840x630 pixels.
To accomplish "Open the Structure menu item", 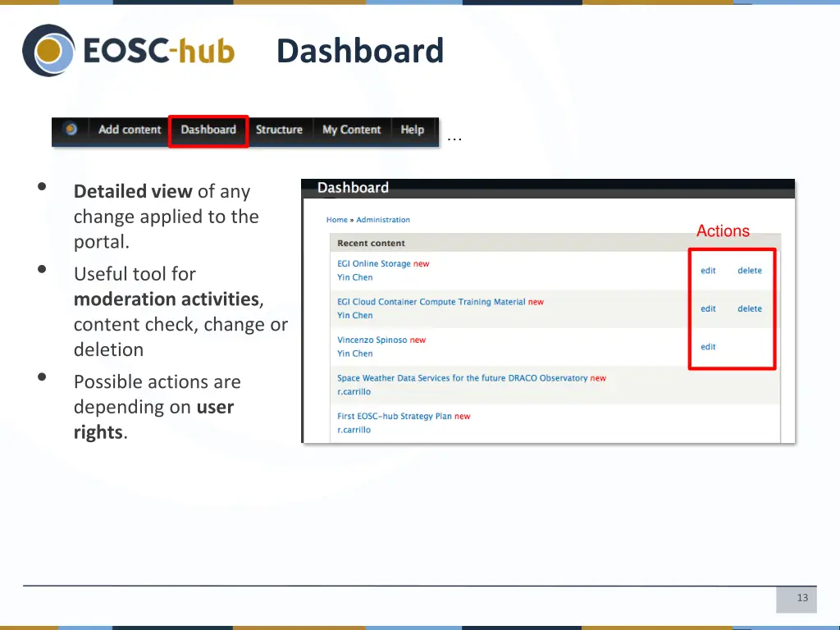I will pos(279,130).
